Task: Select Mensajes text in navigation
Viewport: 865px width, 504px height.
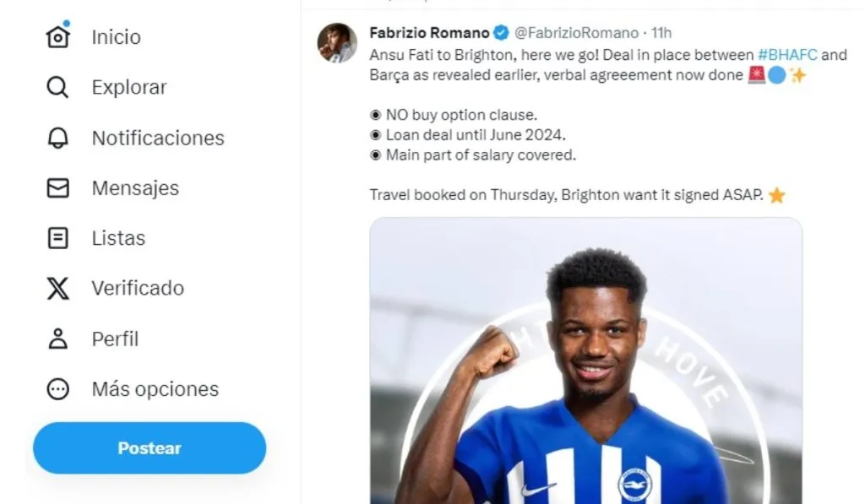Action: [135, 187]
